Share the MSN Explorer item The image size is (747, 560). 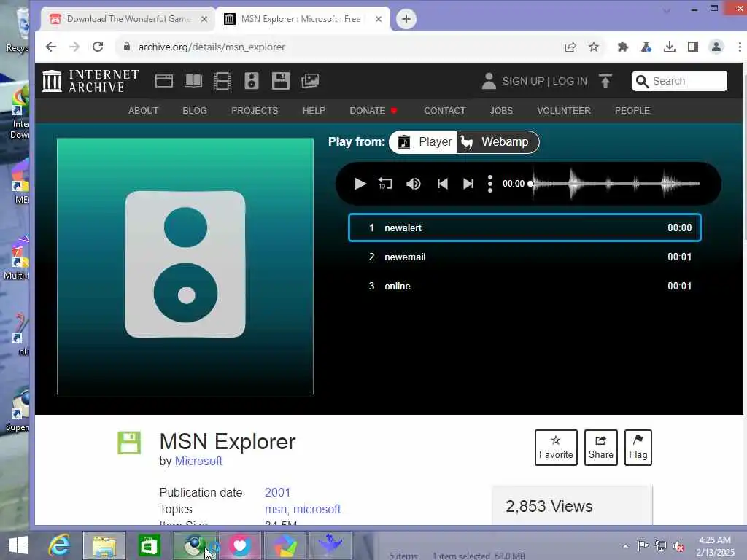(x=601, y=448)
